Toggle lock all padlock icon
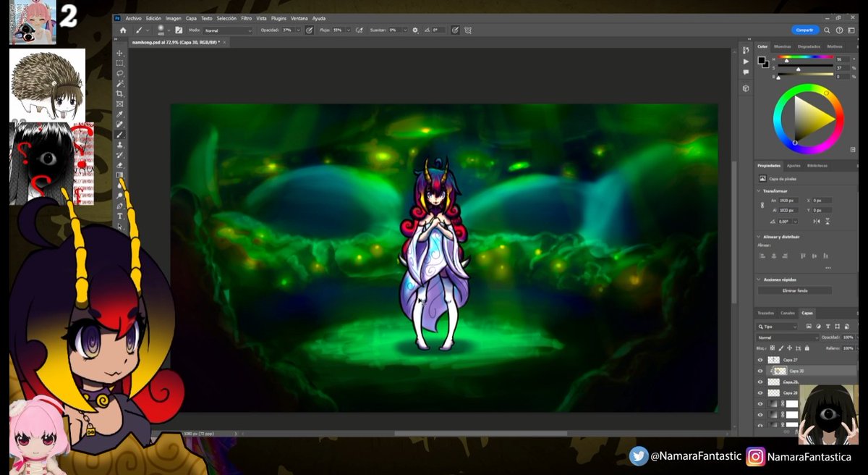The height and width of the screenshot is (475, 868). click(807, 348)
